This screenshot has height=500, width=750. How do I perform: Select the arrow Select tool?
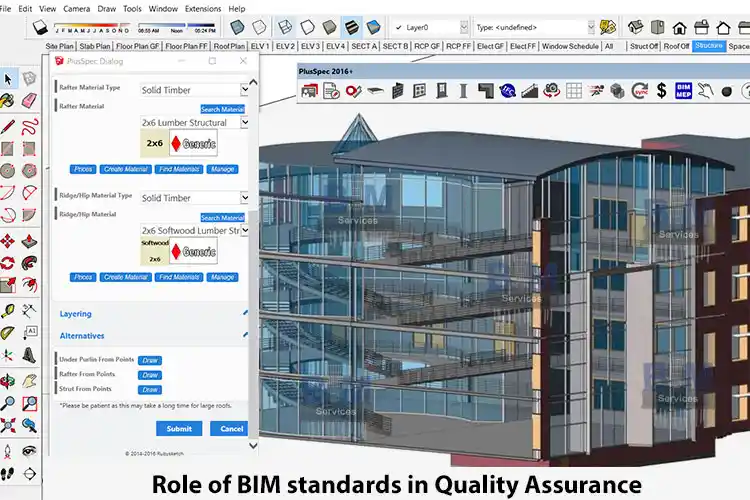[8, 79]
